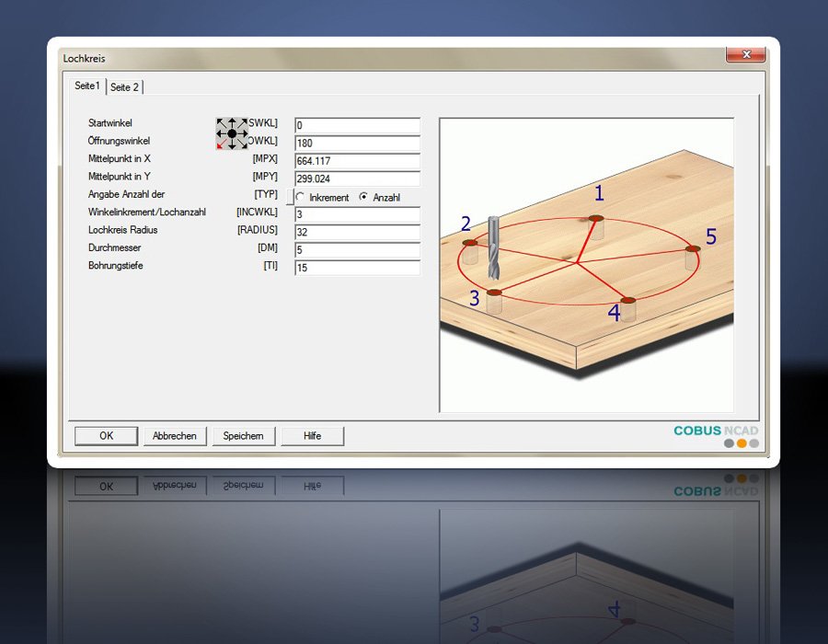Switch to the Seite 2 tab
The height and width of the screenshot is (644, 828).
pos(124,87)
